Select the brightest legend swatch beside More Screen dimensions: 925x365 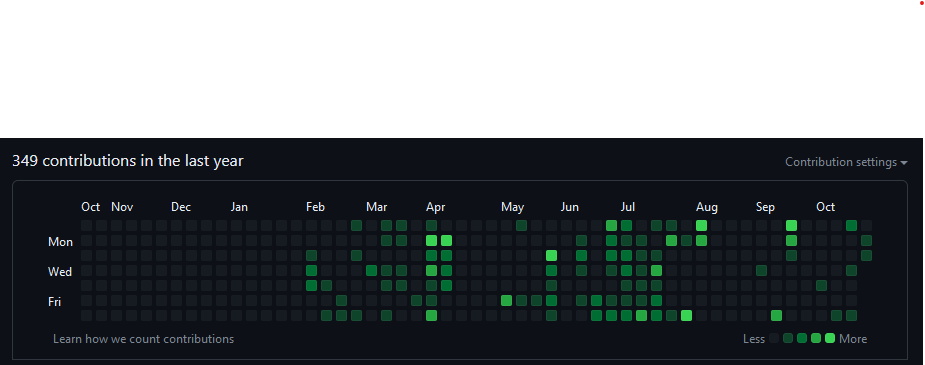pyautogui.click(x=830, y=338)
